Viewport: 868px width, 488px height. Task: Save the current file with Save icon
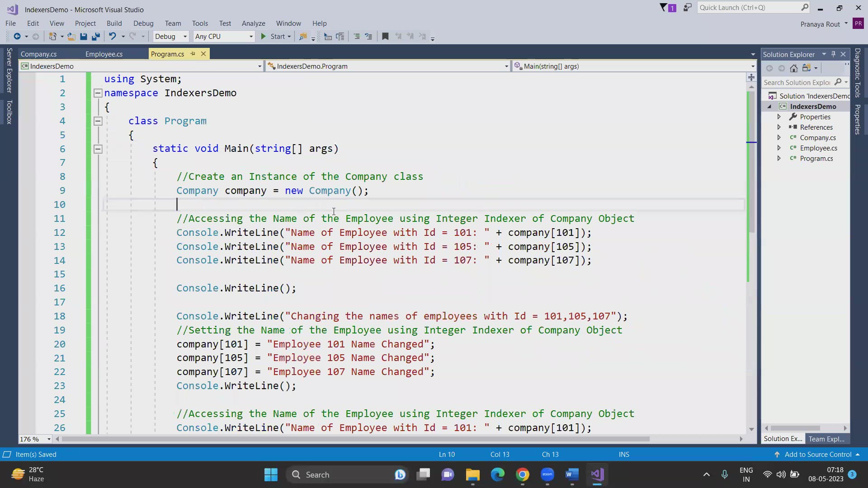pos(83,37)
